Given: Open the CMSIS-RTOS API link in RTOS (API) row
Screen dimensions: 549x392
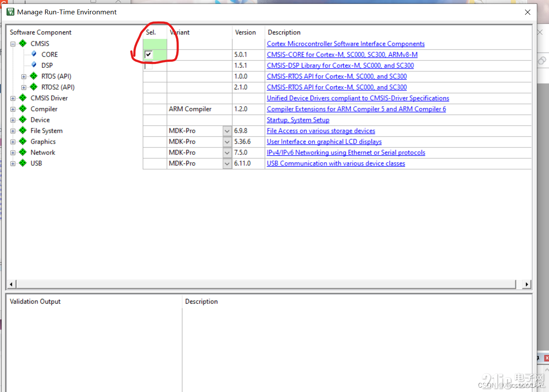Looking at the screenshot, I should click(x=337, y=76).
